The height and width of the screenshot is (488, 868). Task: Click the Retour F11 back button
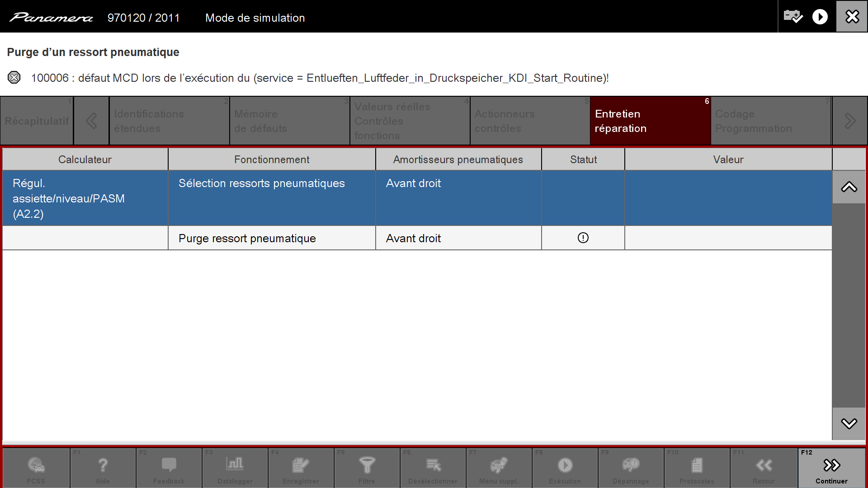[764, 468]
